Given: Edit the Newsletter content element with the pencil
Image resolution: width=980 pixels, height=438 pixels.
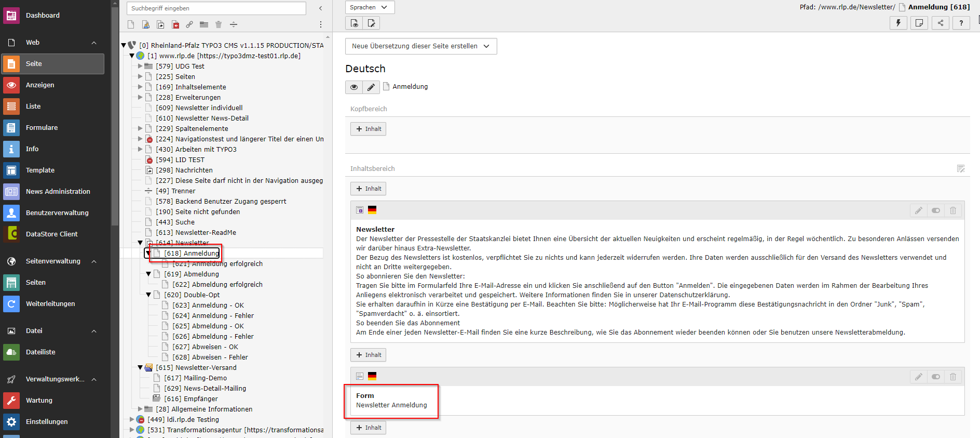Looking at the screenshot, I should (x=919, y=210).
